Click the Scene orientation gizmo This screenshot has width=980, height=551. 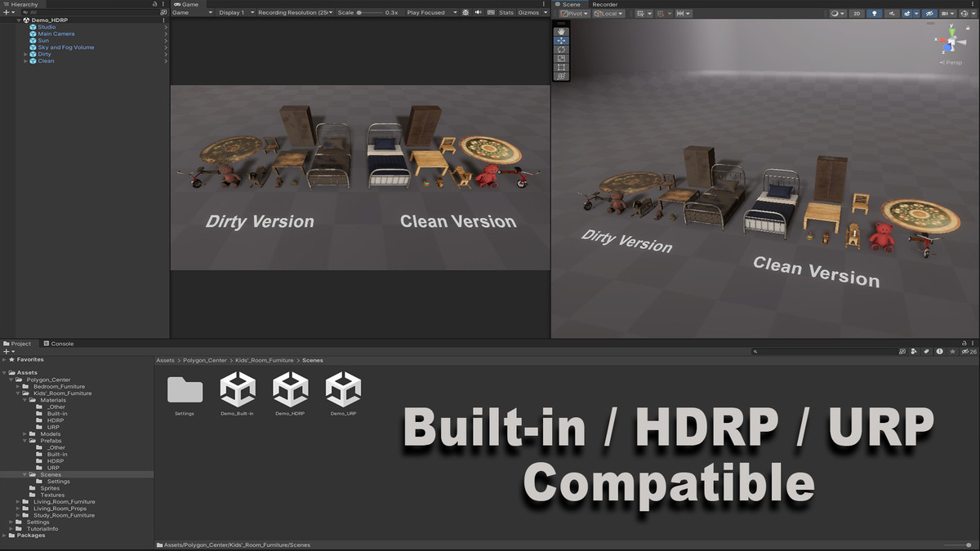(952, 41)
